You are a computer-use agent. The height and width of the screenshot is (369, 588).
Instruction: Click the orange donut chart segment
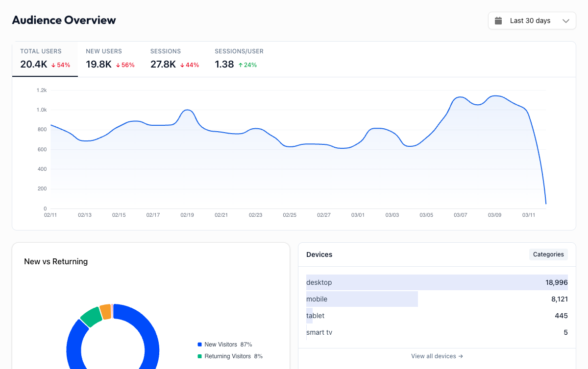click(105, 311)
